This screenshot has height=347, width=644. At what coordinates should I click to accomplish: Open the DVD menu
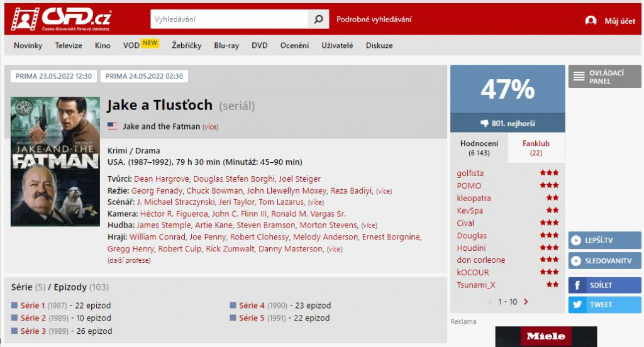(260, 46)
